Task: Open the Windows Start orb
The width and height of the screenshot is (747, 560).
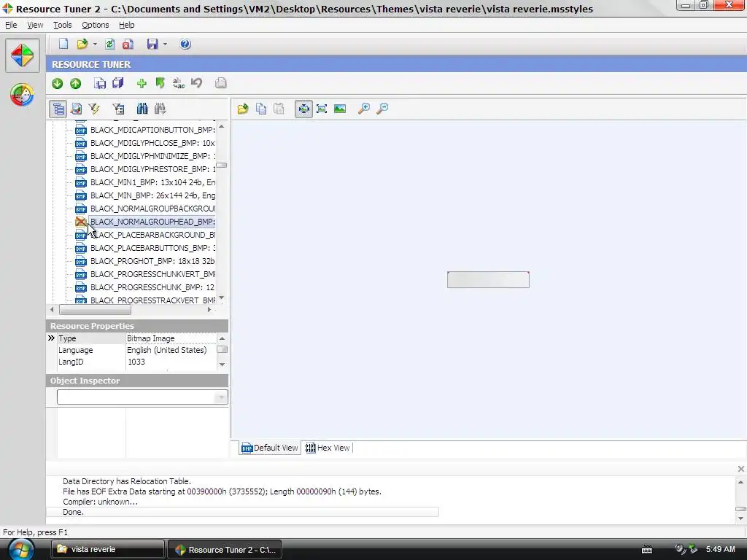Action: click(x=21, y=549)
